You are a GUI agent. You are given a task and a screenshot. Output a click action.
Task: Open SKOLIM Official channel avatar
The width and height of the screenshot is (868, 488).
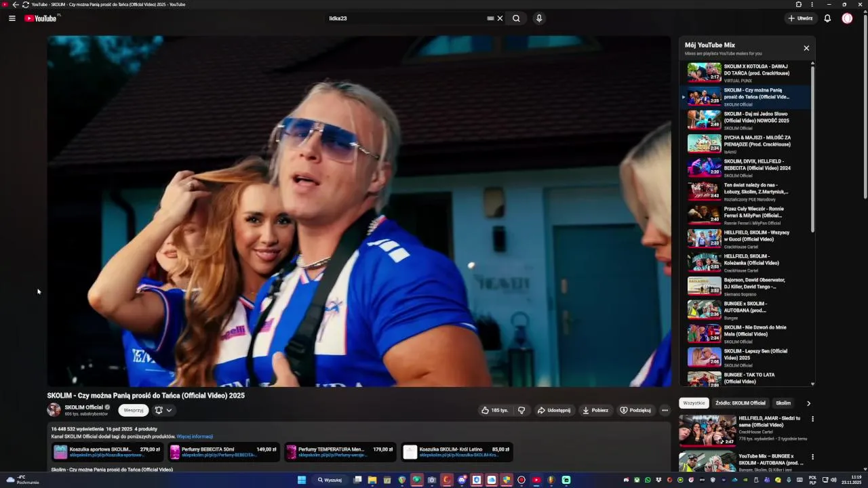click(x=54, y=410)
